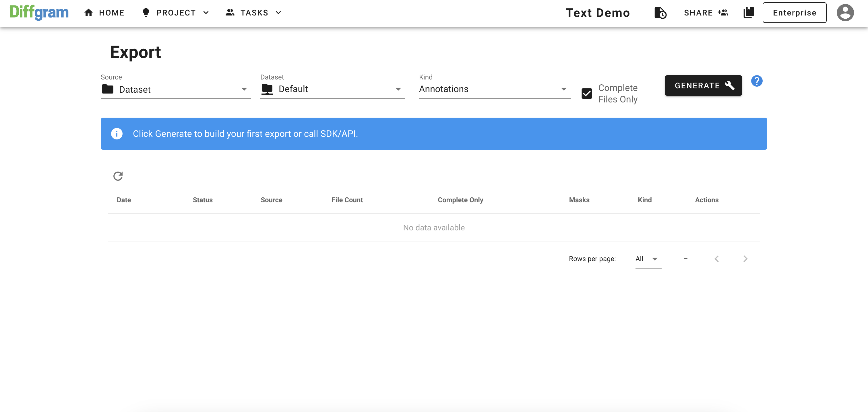868x412 pixels.
Task: Click the previous page arrow
Action: click(x=716, y=259)
